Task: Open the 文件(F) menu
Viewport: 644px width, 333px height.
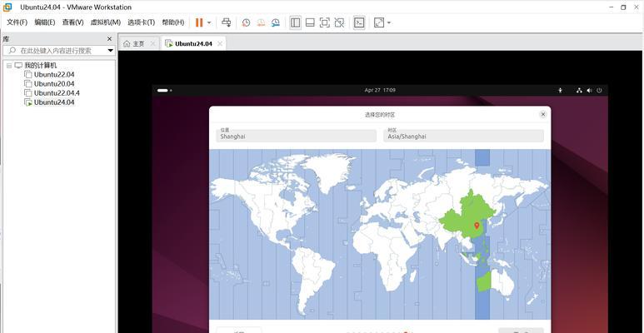Action: 17,22
